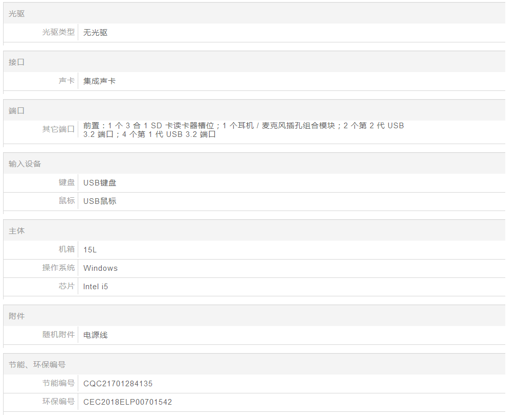This screenshot has height=420, width=516.
Task: Select environmental number CEC2018ELP00701542
Action: [x=127, y=402]
